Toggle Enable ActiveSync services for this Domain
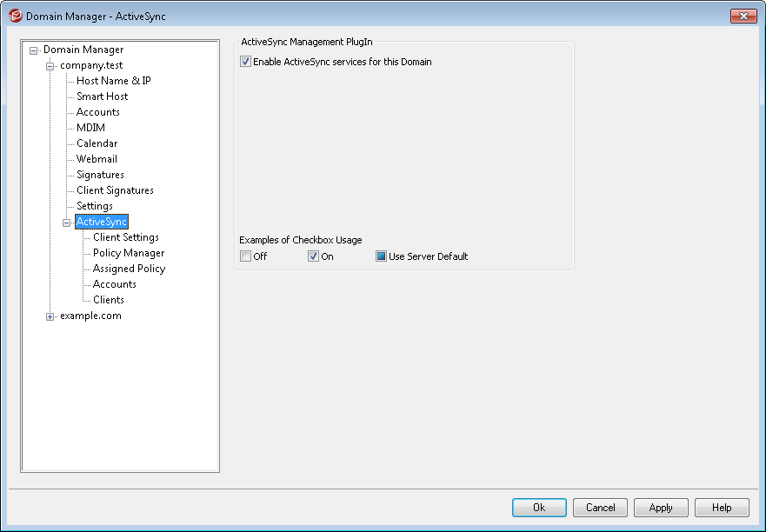This screenshot has width=766, height=532. tap(246, 62)
